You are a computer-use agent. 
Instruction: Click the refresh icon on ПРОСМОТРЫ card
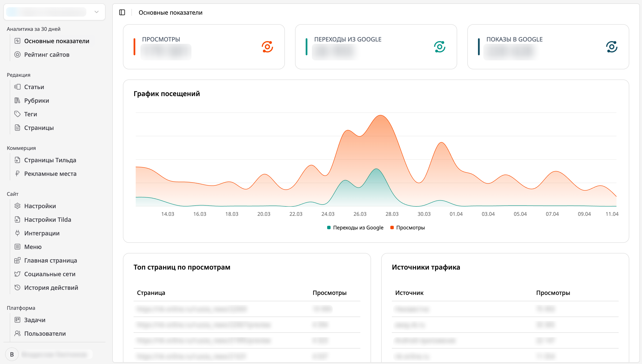tap(267, 47)
